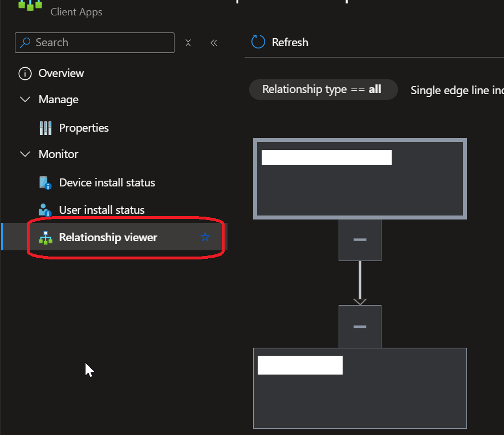Type in the sidebar Search field
This screenshot has height=435, width=504.
click(103, 43)
